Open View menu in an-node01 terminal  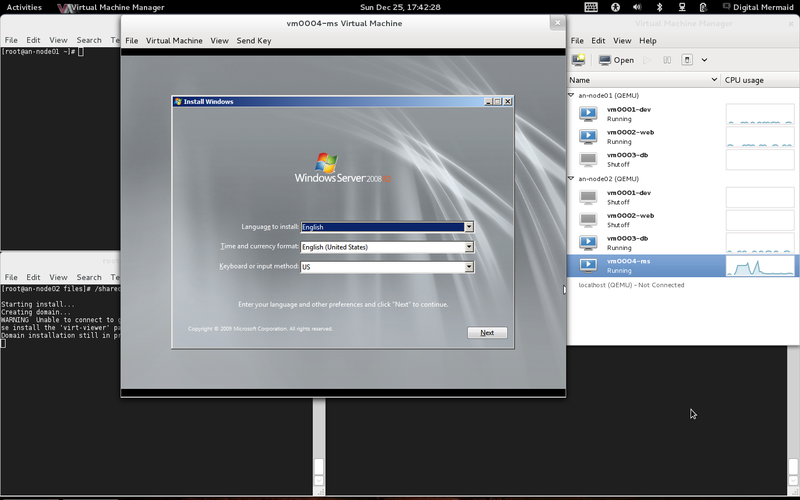pyautogui.click(x=58, y=40)
